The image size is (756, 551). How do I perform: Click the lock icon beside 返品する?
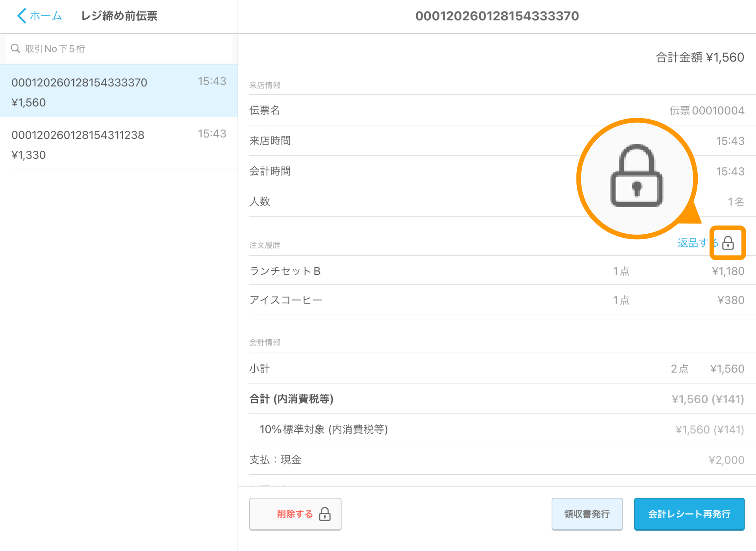pyautogui.click(x=728, y=243)
